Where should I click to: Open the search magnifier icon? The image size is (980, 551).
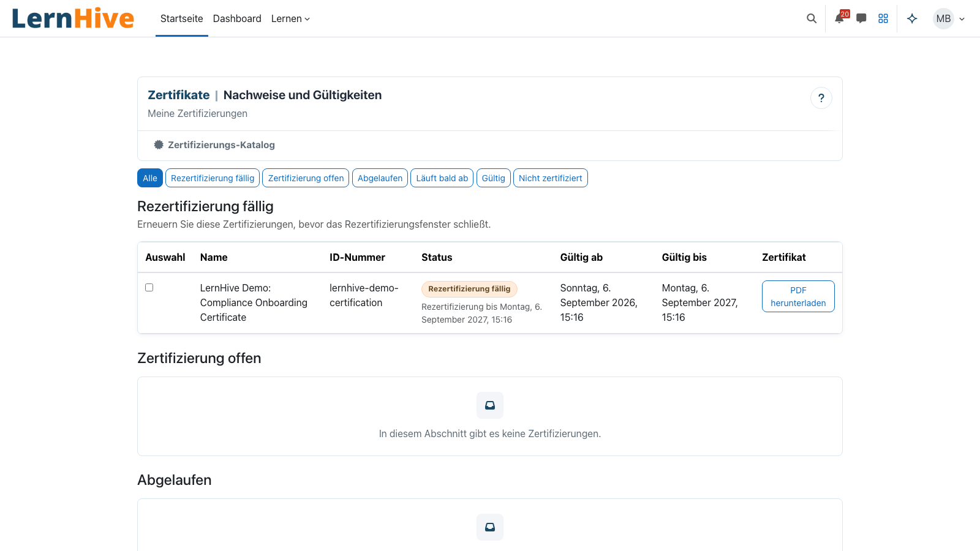point(812,18)
